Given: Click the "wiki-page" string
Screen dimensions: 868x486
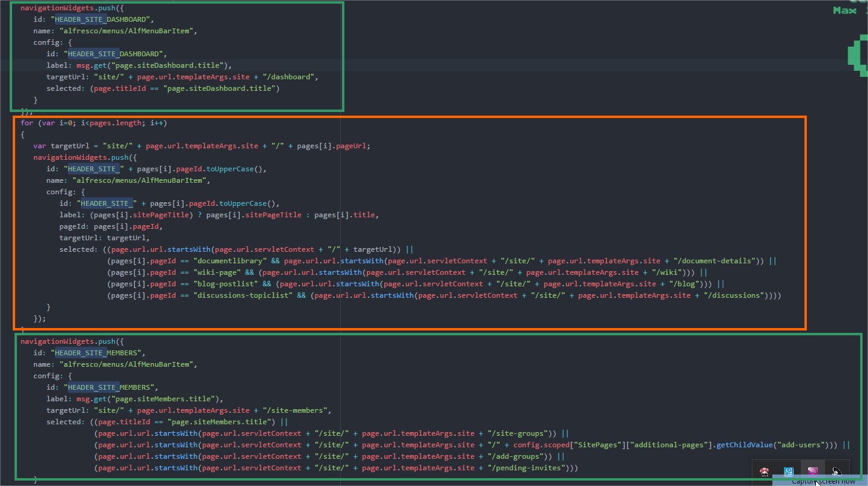Looking at the screenshot, I should point(217,272).
